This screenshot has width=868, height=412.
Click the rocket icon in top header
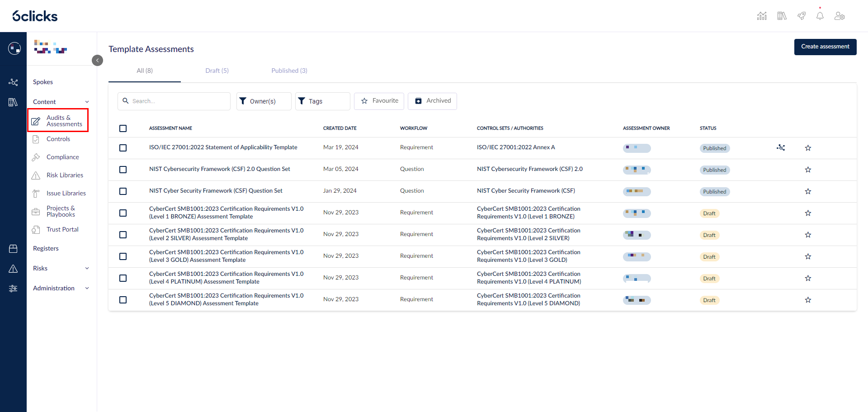click(802, 16)
